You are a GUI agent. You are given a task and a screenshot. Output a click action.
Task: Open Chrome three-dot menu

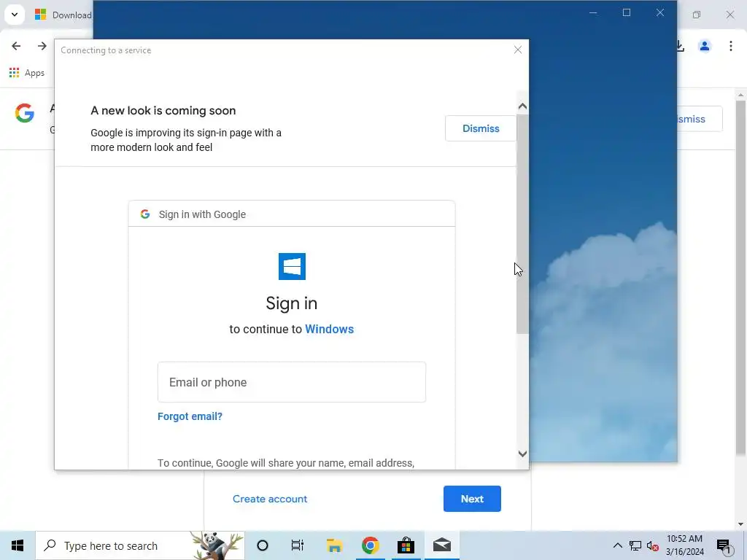[x=731, y=46]
